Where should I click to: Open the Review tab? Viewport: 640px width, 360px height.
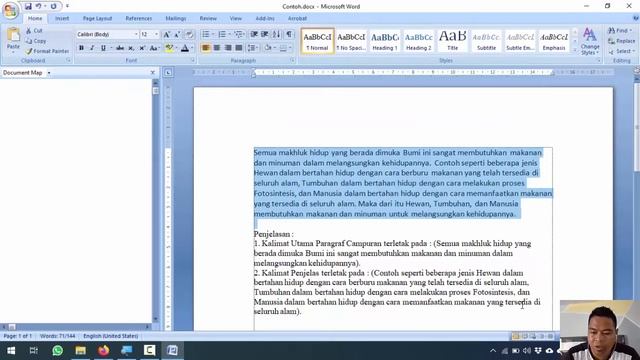point(208,18)
